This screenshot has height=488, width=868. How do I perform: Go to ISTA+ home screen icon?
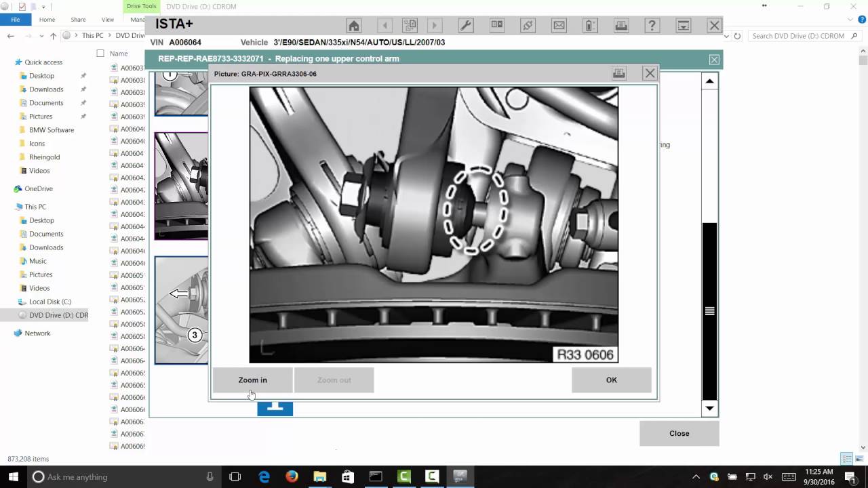[353, 26]
